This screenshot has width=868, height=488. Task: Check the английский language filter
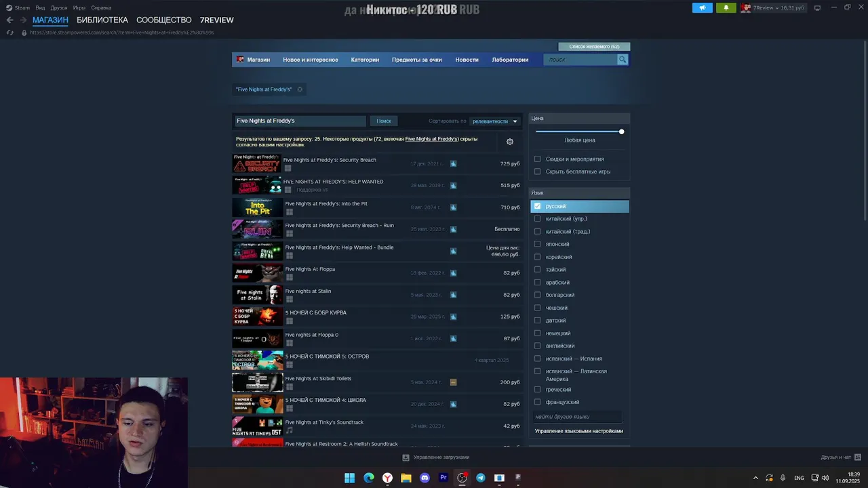pyautogui.click(x=538, y=346)
